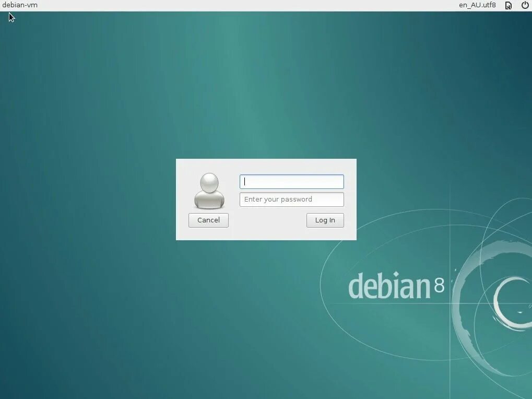This screenshot has height=399, width=532.
Task: Click Cancel to dismiss the login prompt
Action: click(208, 220)
